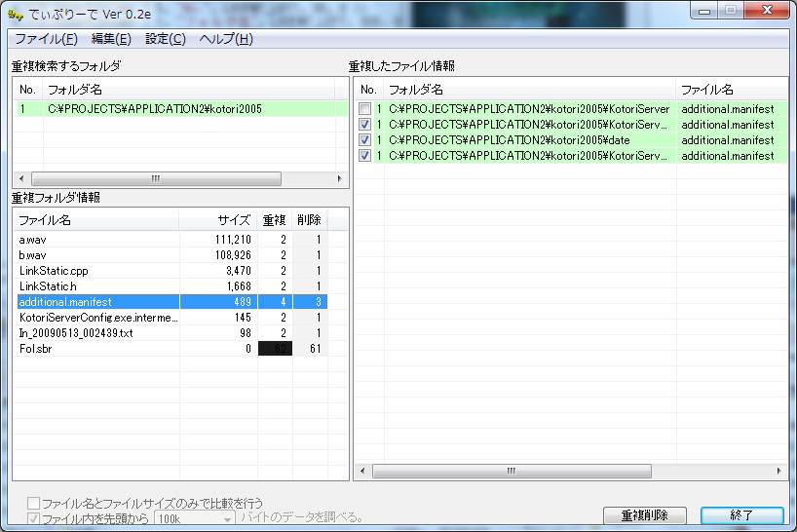Sort by サイズ column header
This screenshot has height=532, width=797.
(233, 220)
